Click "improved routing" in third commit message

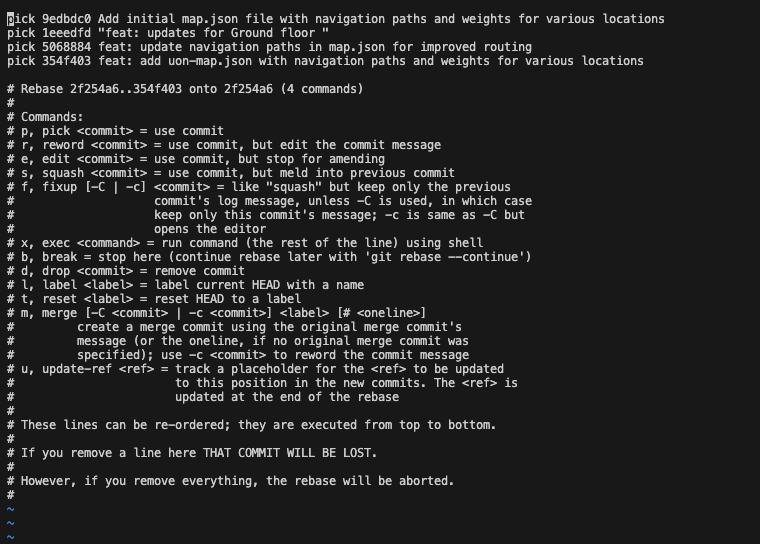(475, 47)
